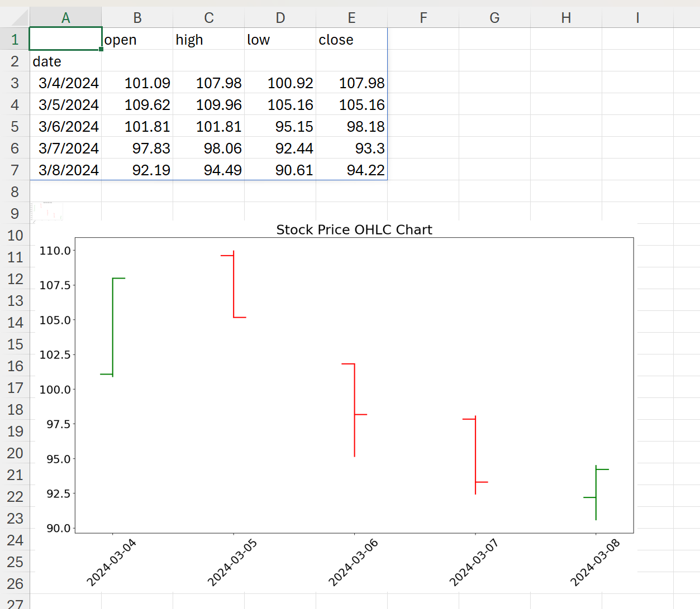Click the 2024-03-08 x-axis label
Image resolution: width=700 pixels, height=609 pixels.
click(595, 563)
